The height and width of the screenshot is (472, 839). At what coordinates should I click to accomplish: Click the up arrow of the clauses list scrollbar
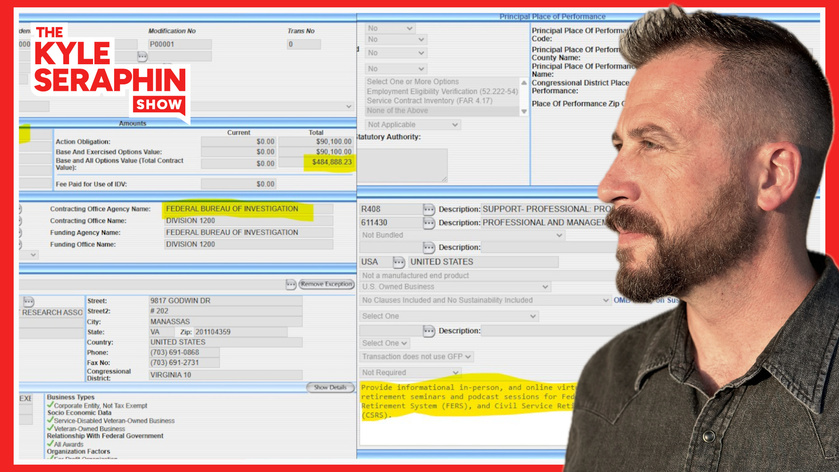pos(524,82)
